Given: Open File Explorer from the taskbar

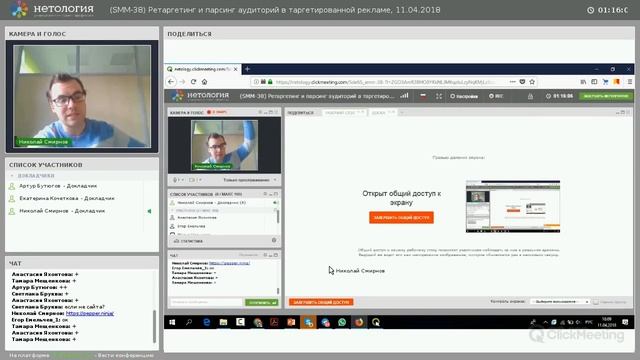Looking at the screenshot, I should coord(223,322).
